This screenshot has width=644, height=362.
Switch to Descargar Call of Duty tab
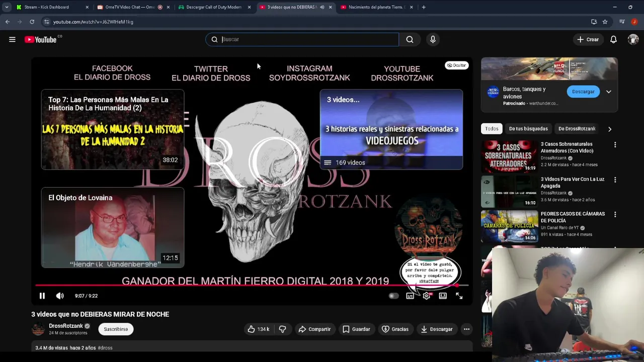coord(214,7)
